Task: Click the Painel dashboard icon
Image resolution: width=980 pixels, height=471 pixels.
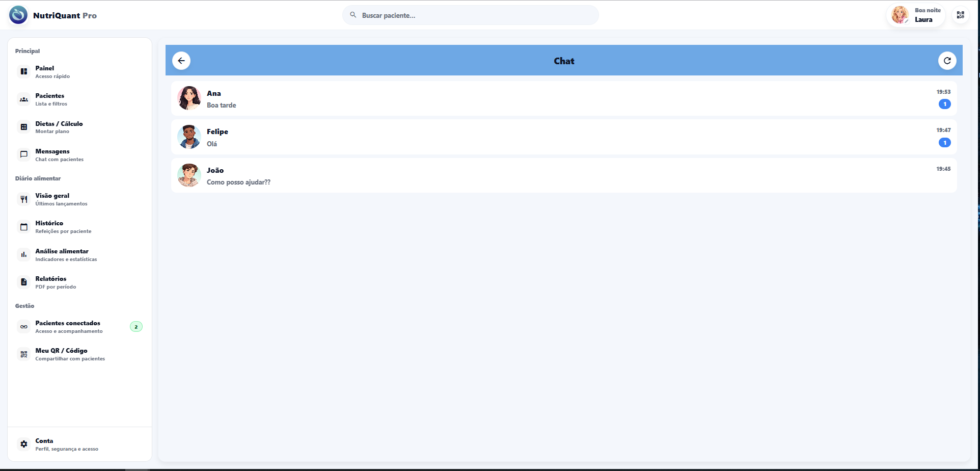Action: (24, 72)
